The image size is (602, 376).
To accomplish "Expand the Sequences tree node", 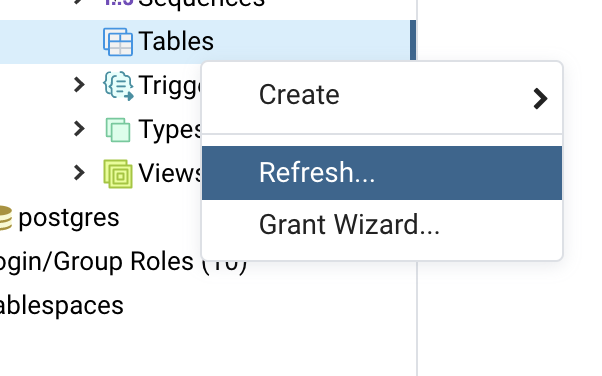I will [x=79, y=2].
